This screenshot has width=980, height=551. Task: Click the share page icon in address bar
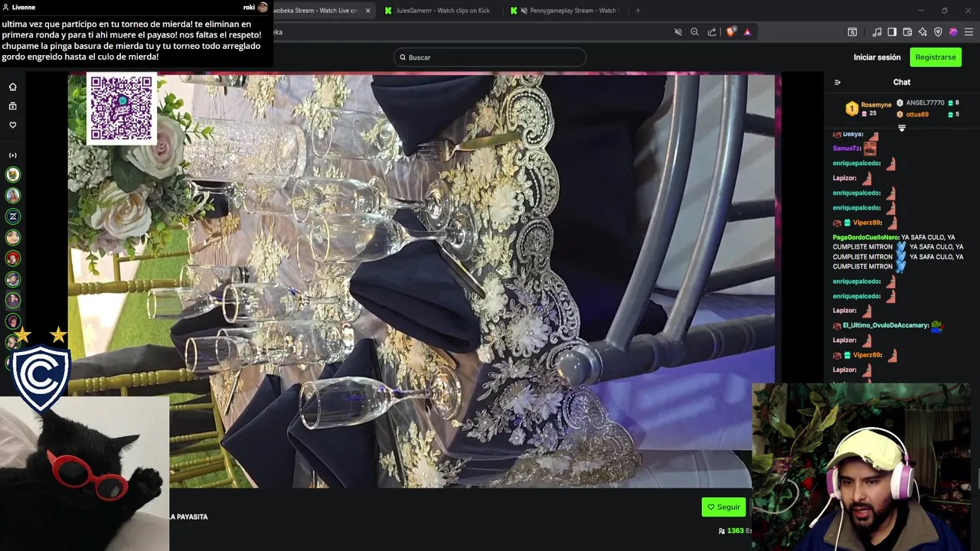click(712, 32)
